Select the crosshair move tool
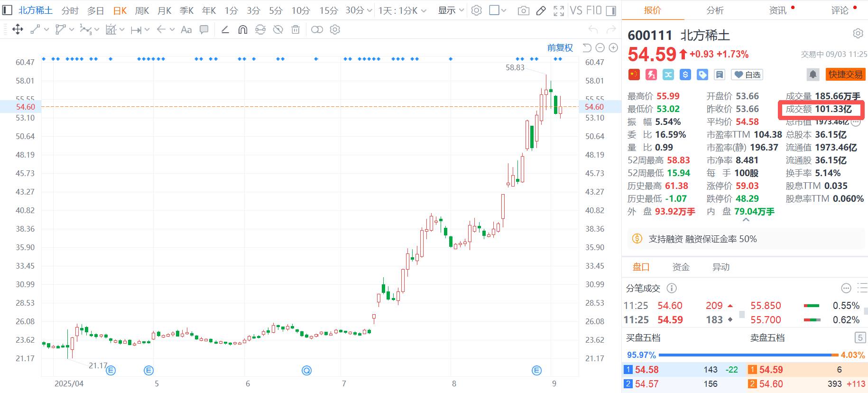Viewport: 868px width, 393px height. click(18, 29)
